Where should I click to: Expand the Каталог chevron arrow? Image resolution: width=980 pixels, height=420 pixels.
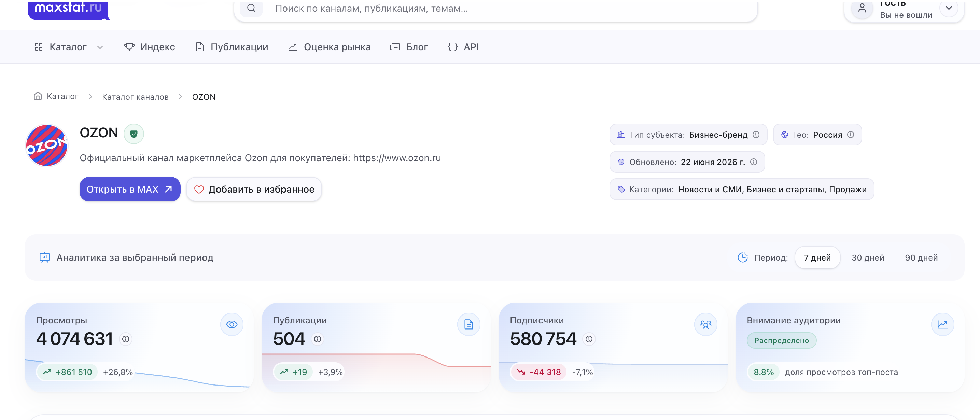[100, 47]
